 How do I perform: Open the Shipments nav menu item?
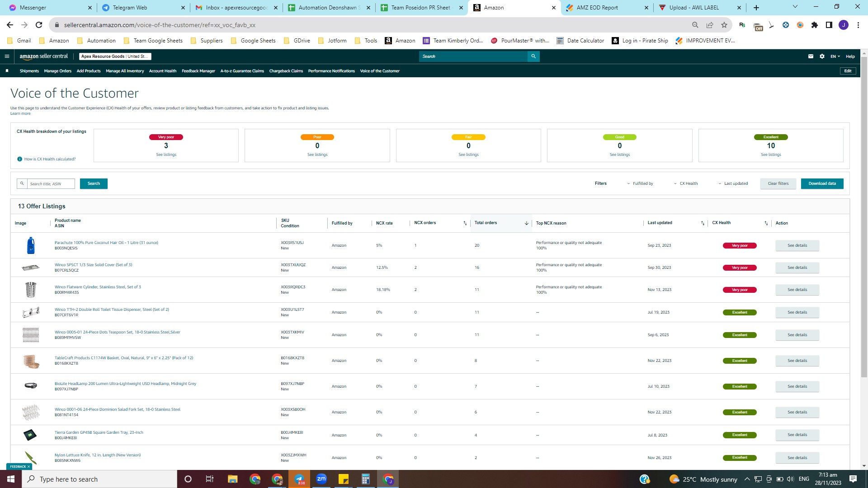point(29,71)
